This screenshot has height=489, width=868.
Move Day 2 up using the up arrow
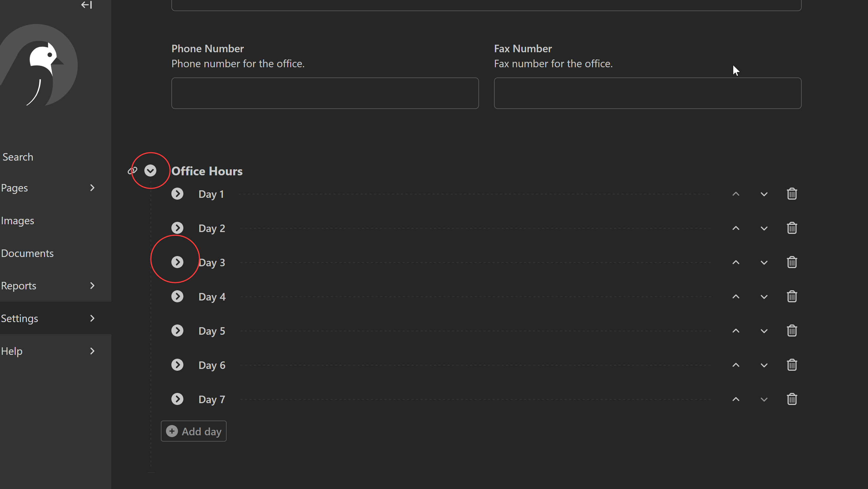click(736, 228)
